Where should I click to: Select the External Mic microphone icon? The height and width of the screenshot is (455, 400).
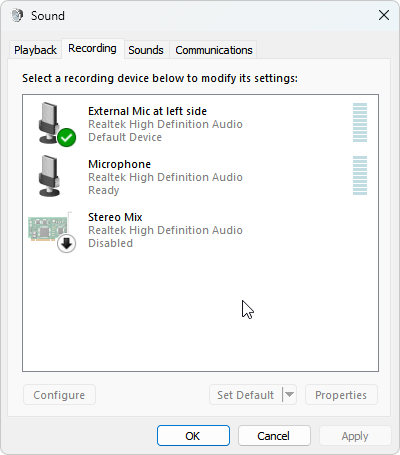tap(51, 123)
